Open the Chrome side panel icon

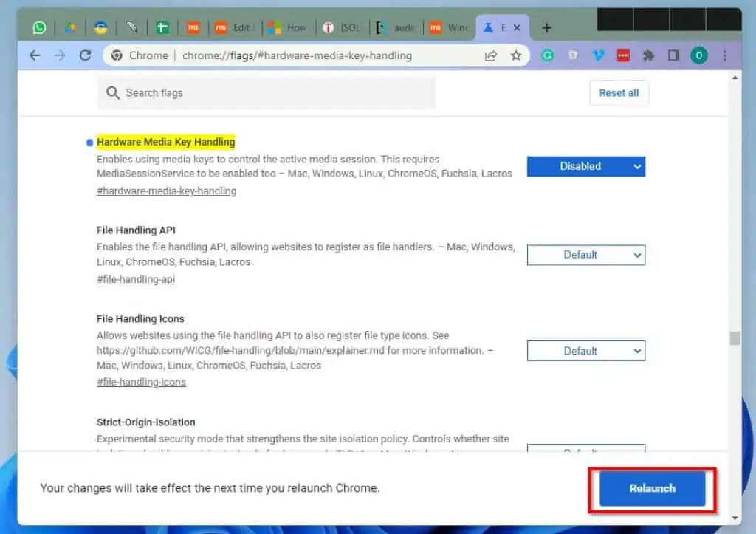pyautogui.click(x=672, y=55)
